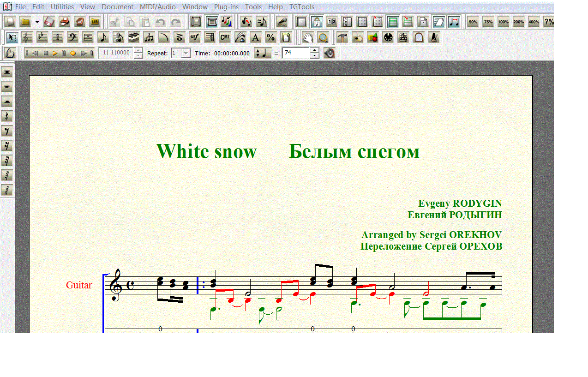Click the Save floppy disk icon
Viewport: 588px width, 377px height.
[x=49, y=22]
